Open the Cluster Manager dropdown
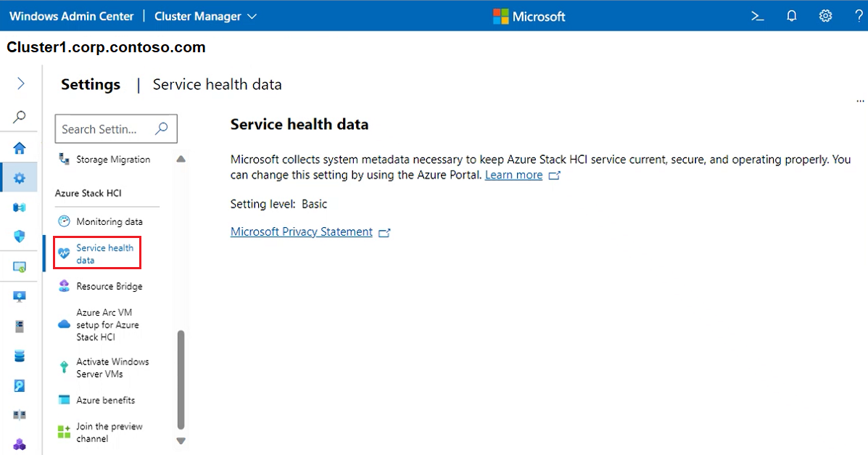Viewport: 868px width, 455px height. coord(205,17)
